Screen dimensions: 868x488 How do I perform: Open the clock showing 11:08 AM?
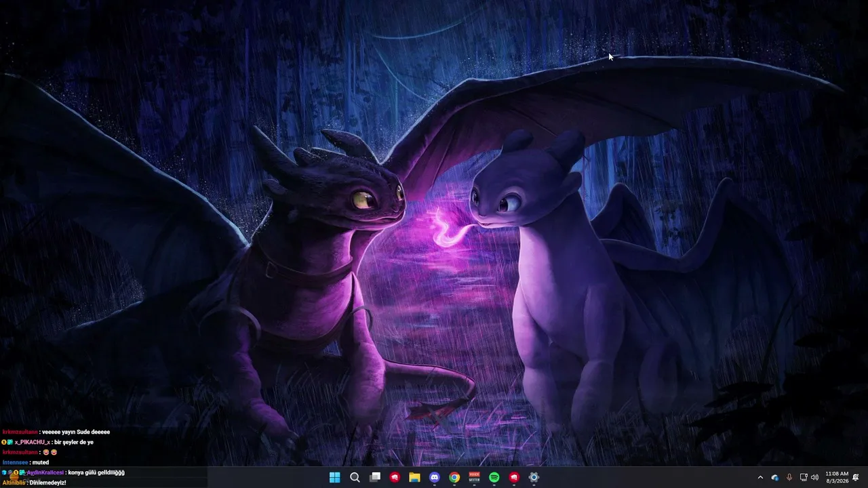pyautogui.click(x=837, y=477)
